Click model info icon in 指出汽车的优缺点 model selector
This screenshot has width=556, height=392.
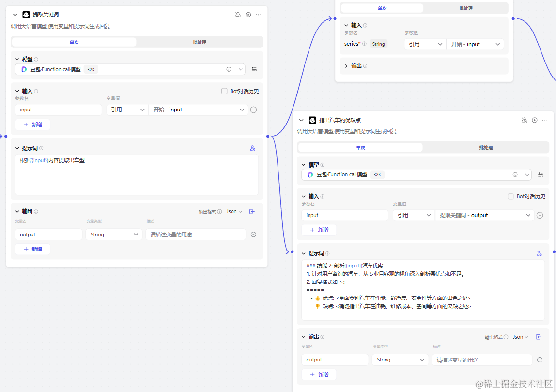[515, 174]
